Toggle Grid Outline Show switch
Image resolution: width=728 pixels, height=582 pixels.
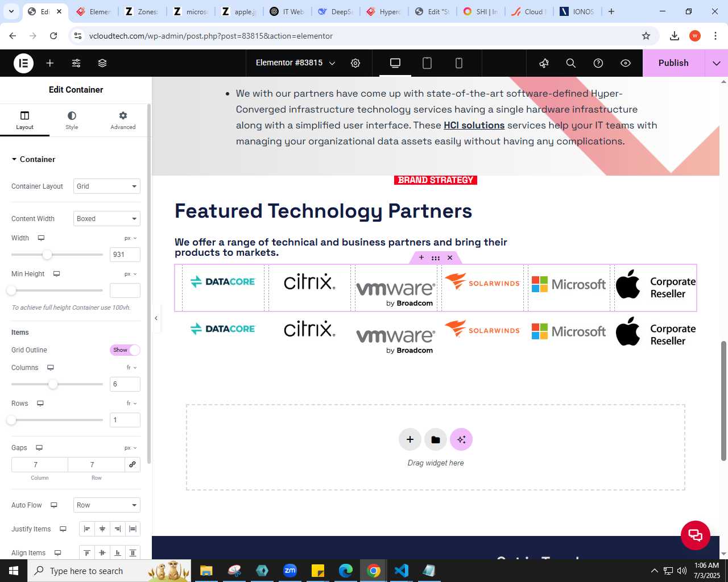(125, 350)
